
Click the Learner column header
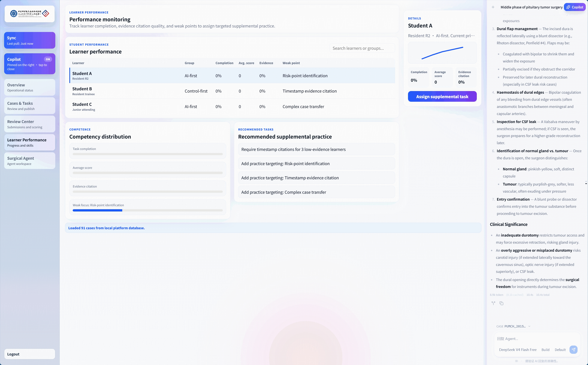point(78,63)
